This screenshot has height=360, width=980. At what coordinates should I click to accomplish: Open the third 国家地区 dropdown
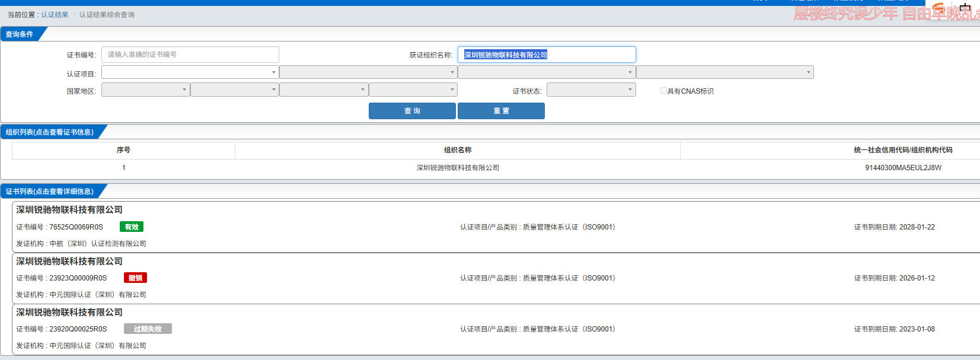click(324, 90)
